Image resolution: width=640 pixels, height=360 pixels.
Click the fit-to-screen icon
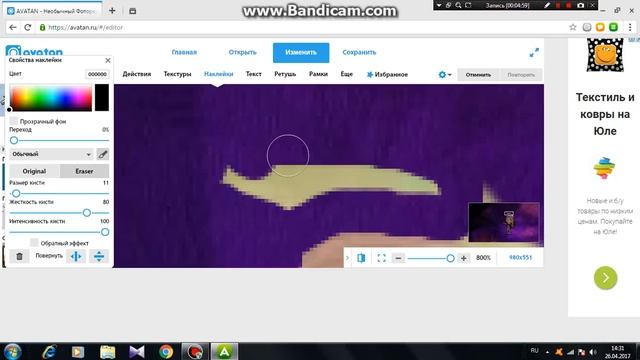(381, 258)
